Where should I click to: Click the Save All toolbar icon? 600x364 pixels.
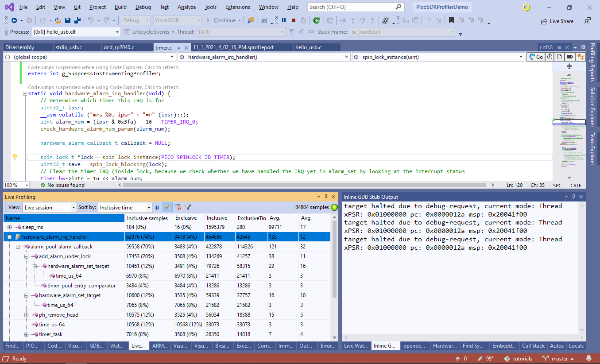coord(77,20)
